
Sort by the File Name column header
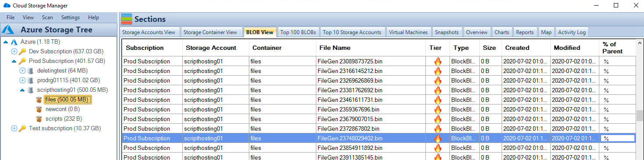(x=371, y=48)
